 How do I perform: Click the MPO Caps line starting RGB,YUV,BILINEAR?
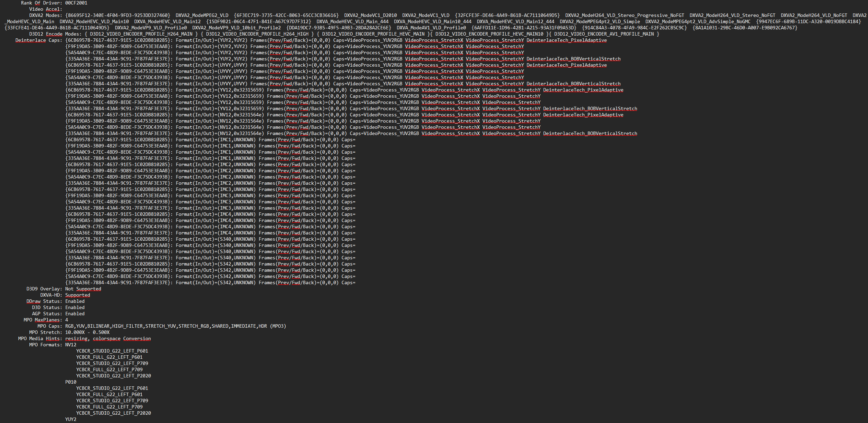tap(175, 326)
